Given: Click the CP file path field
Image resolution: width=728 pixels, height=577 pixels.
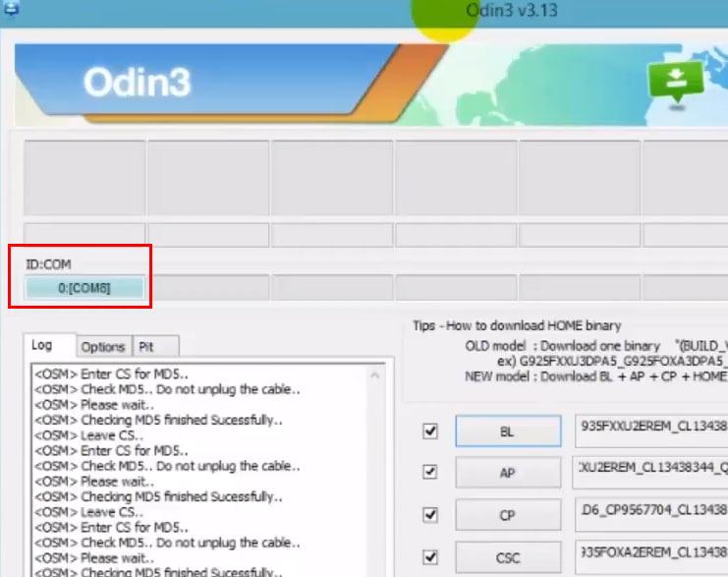Looking at the screenshot, I should (651, 515).
